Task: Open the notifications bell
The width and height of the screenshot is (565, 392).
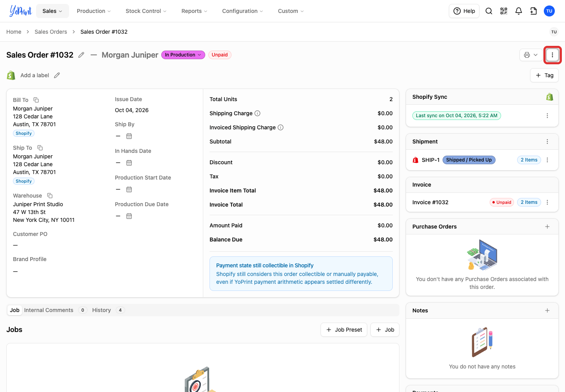Action: (x=519, y=11)
